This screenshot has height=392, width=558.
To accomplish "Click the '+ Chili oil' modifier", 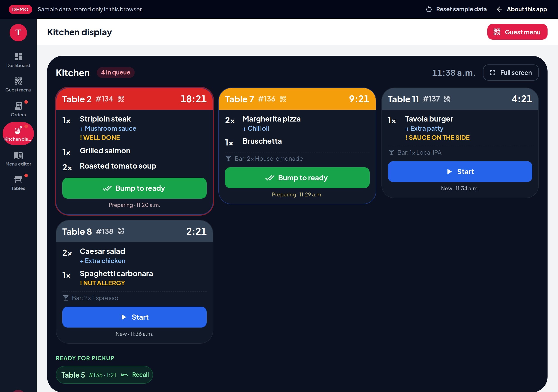I will pyautogui.click(x=256, y=128).
